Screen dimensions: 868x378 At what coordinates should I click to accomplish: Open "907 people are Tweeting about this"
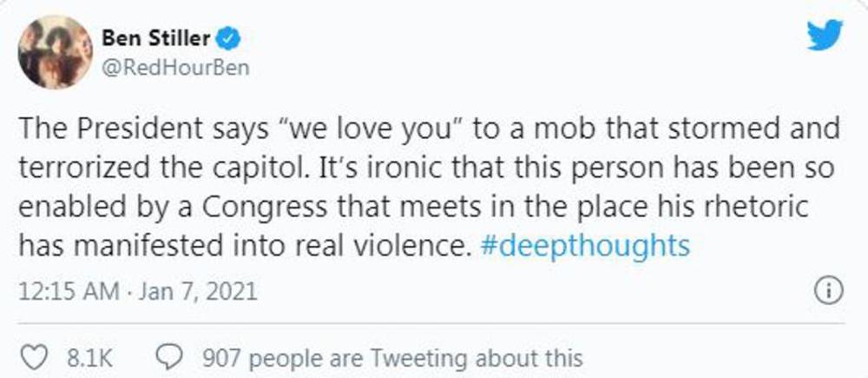391,357
